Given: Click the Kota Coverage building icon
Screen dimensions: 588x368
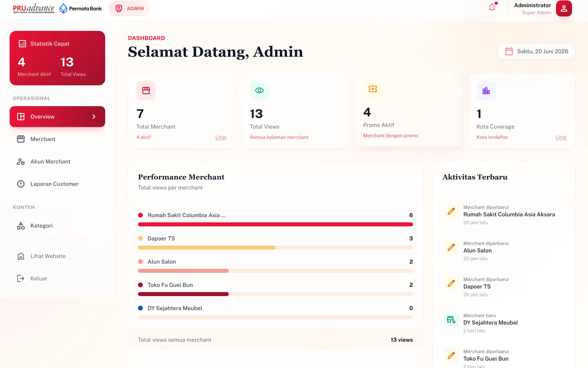Looking at the screenshot, I should [x=486, y=90].
